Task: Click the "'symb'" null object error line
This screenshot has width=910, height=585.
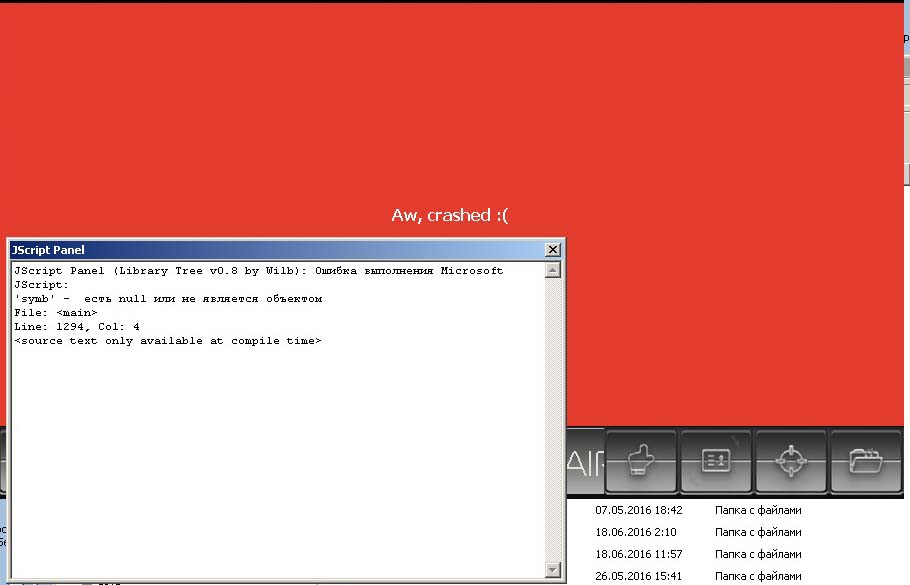Action: [168, 299]
